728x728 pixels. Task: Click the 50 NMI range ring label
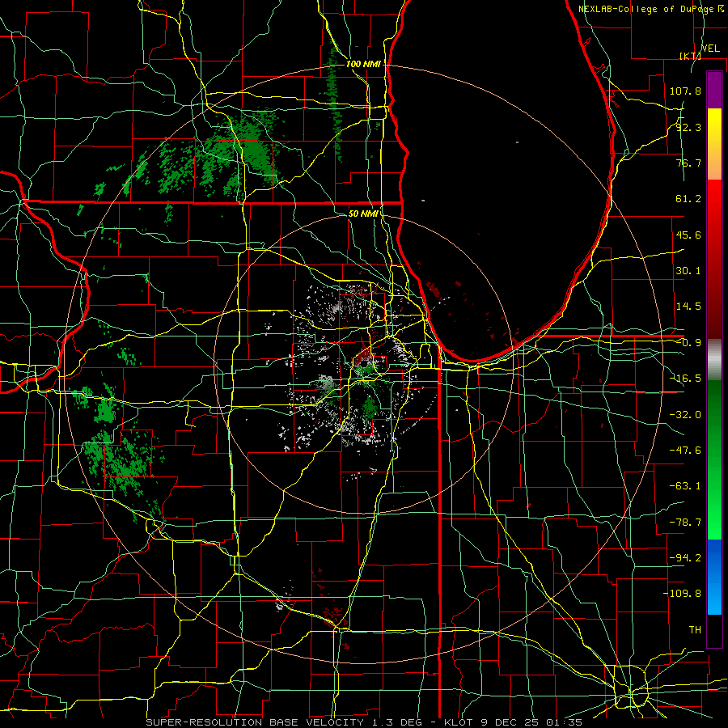[363, 214]
